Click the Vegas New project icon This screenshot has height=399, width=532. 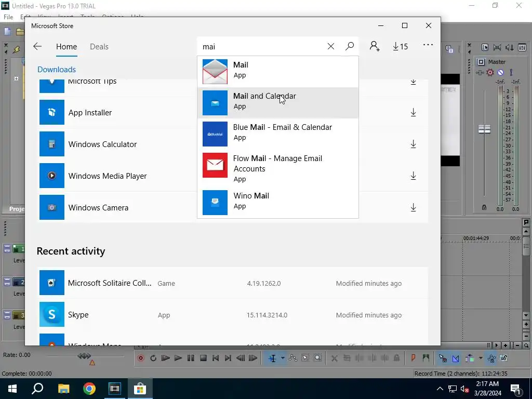click(x=7, y=32)
